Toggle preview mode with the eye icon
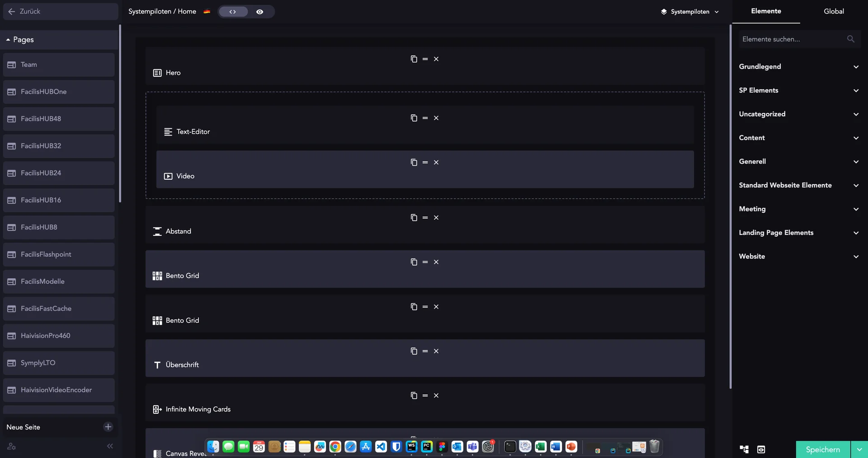This screenshot has width=868, height=458. click(259, 12)
